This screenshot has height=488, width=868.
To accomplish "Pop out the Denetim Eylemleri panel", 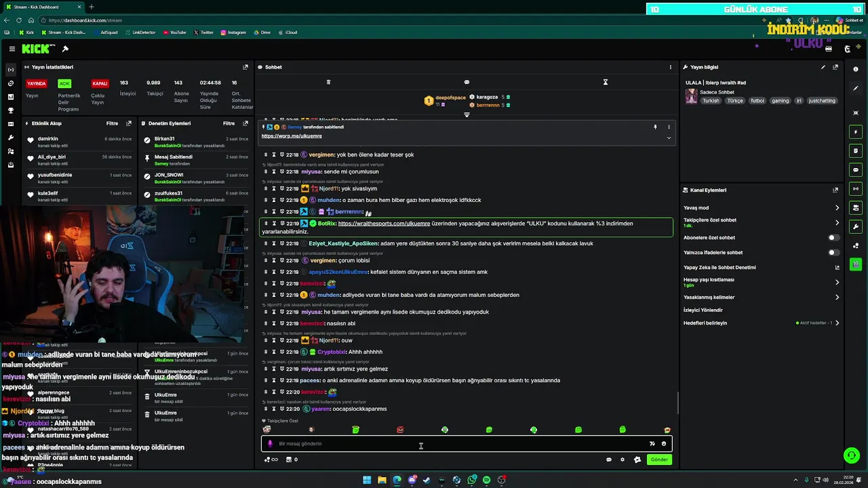I will point(245,123).
